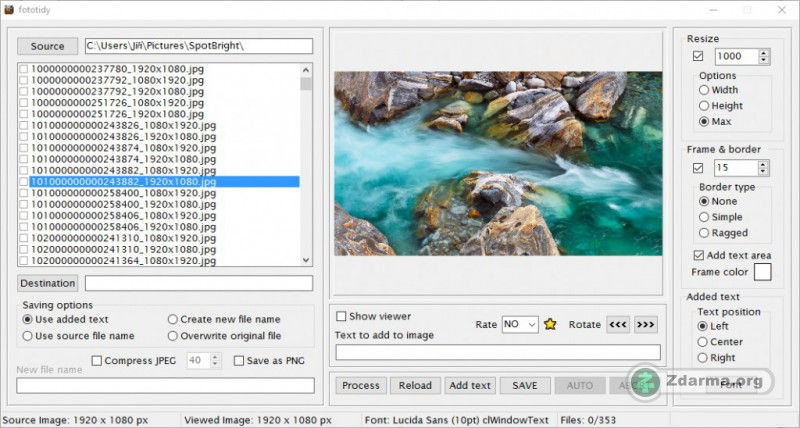
Task: Click the destination path input field
Action: pos(198,283)
